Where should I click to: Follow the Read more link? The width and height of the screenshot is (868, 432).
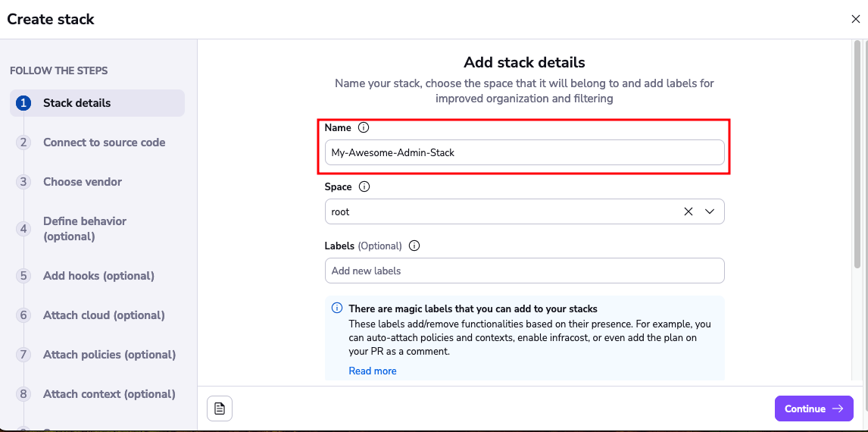(373, 371)
